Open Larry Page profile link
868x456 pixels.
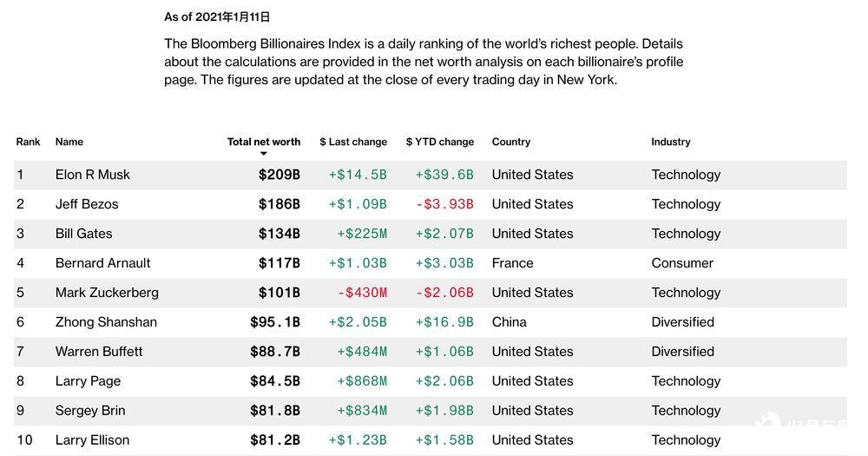point(88,381)
